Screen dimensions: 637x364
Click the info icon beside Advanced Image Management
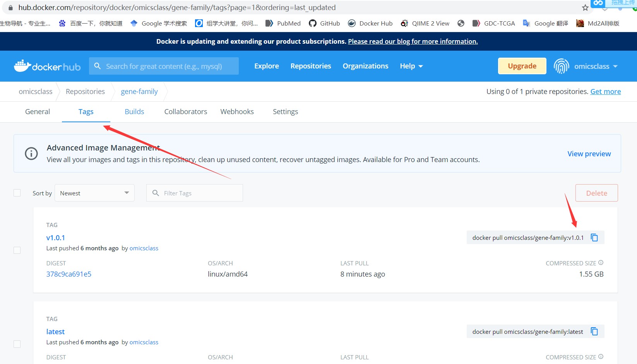(31, 154)
